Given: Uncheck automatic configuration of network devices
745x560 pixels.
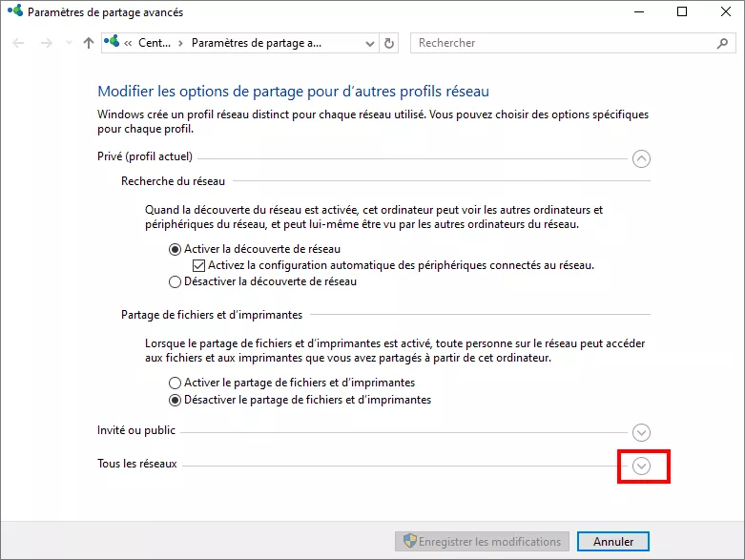Looking at the screenshot, I should pos(199,265).
